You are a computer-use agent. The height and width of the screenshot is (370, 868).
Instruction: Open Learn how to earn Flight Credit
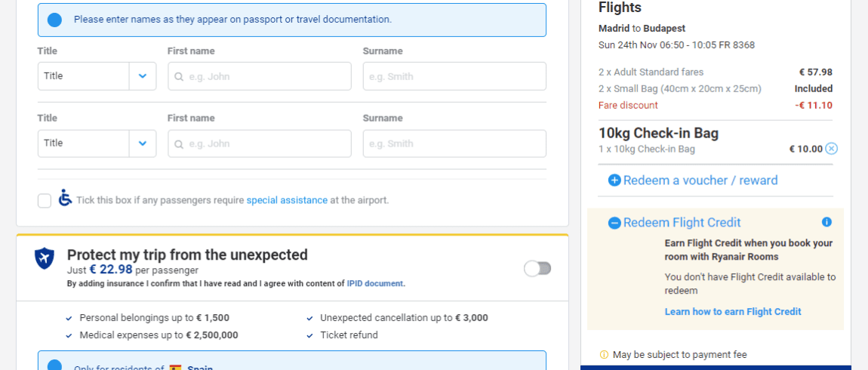click(x=733, y=312)
